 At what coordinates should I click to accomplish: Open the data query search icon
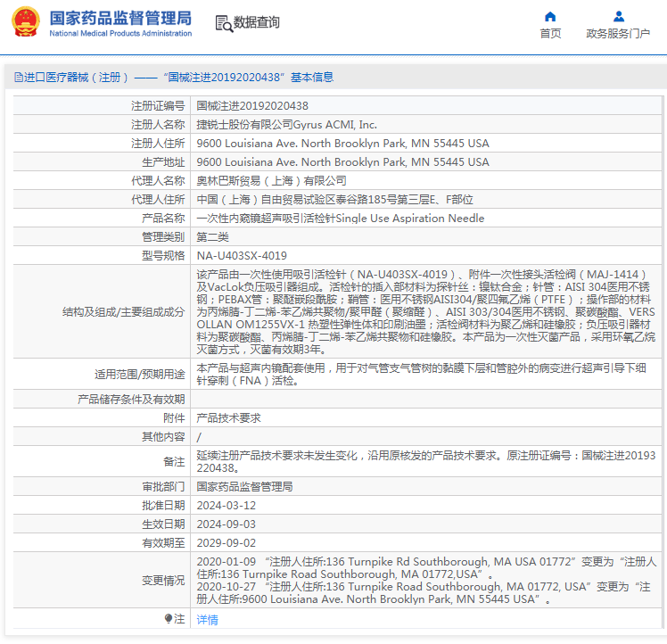click(224, 23)
